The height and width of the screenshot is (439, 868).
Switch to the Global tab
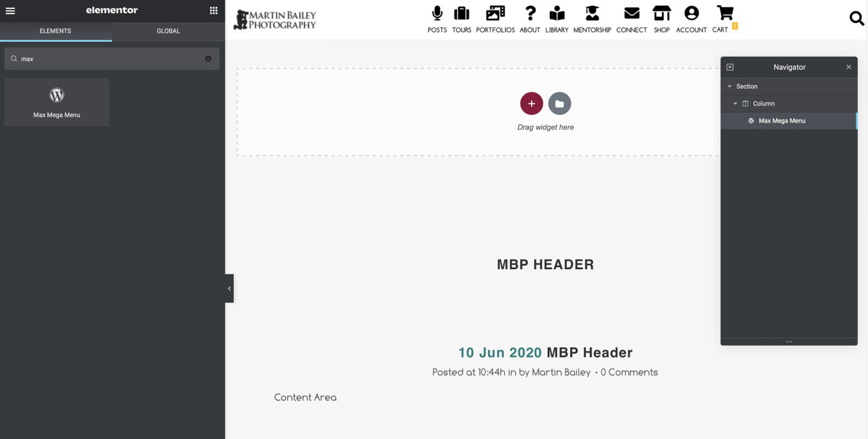[168, 31]
